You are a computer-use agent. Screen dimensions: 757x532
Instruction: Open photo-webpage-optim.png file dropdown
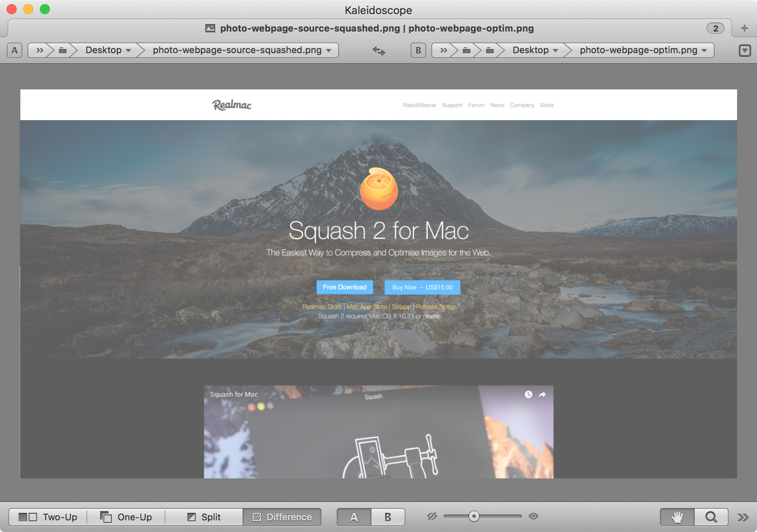[643, 50]
